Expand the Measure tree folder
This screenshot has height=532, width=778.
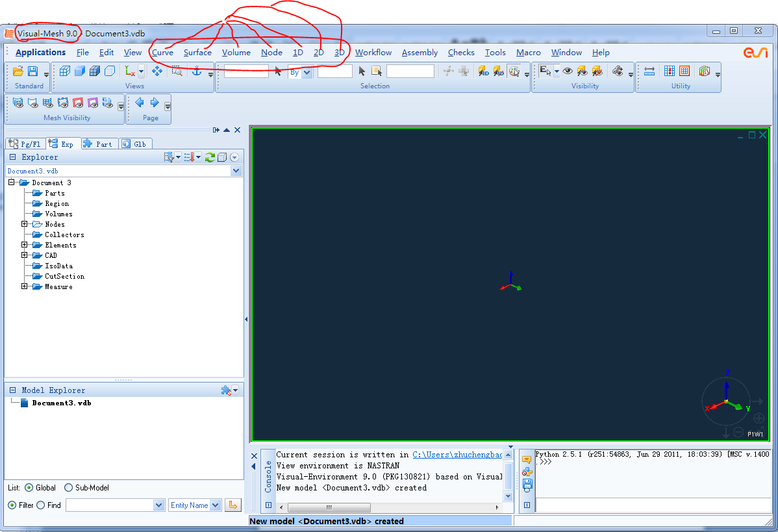click(x=24, y=286)
